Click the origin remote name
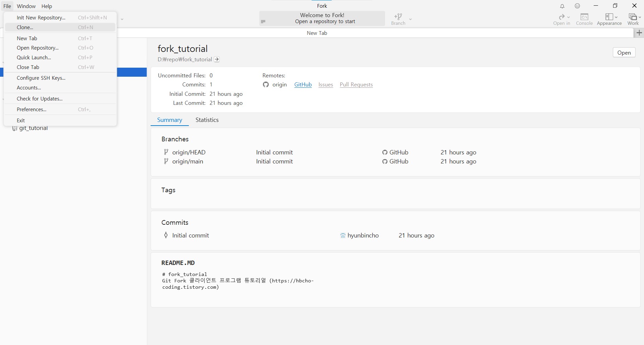 click(x=279, y=84)
